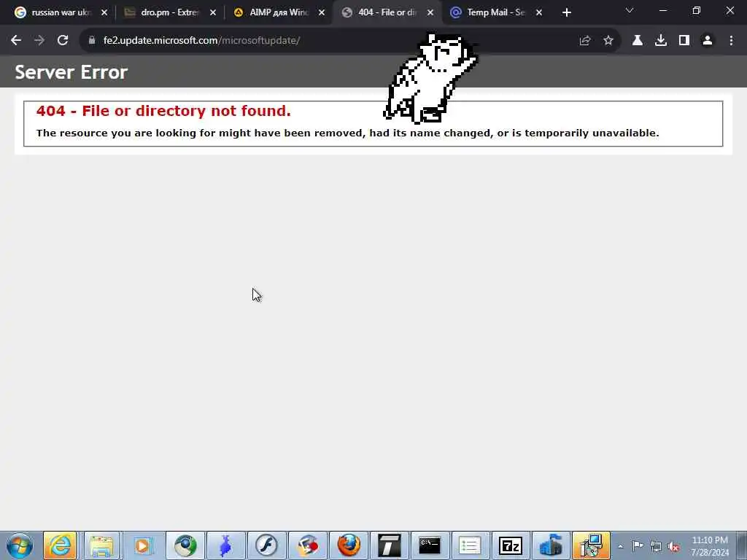Open the blue figure app on taskbar
The height and width of the screenshot is (560, 747).
[225, 545]
